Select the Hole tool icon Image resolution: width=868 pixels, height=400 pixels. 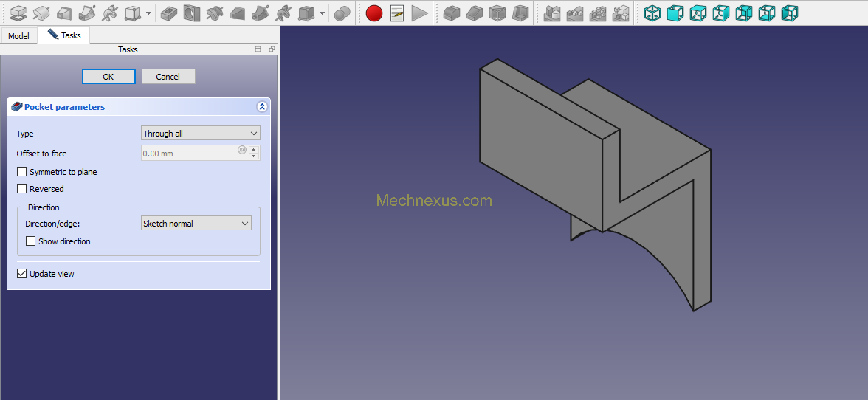pos(192,13)
